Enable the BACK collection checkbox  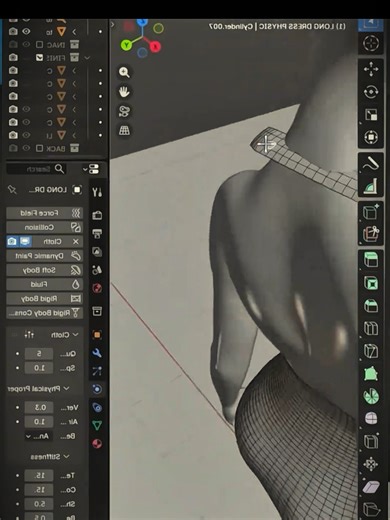39,148
